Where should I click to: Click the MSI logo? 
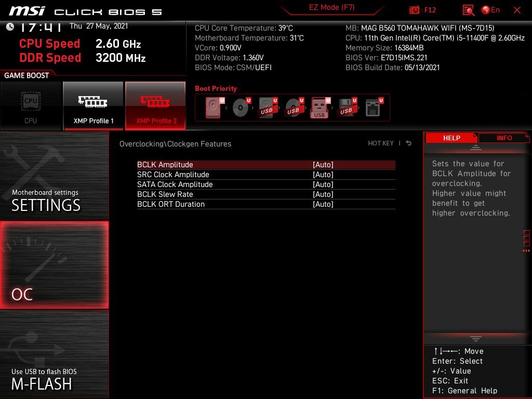(x=27, y=11)
